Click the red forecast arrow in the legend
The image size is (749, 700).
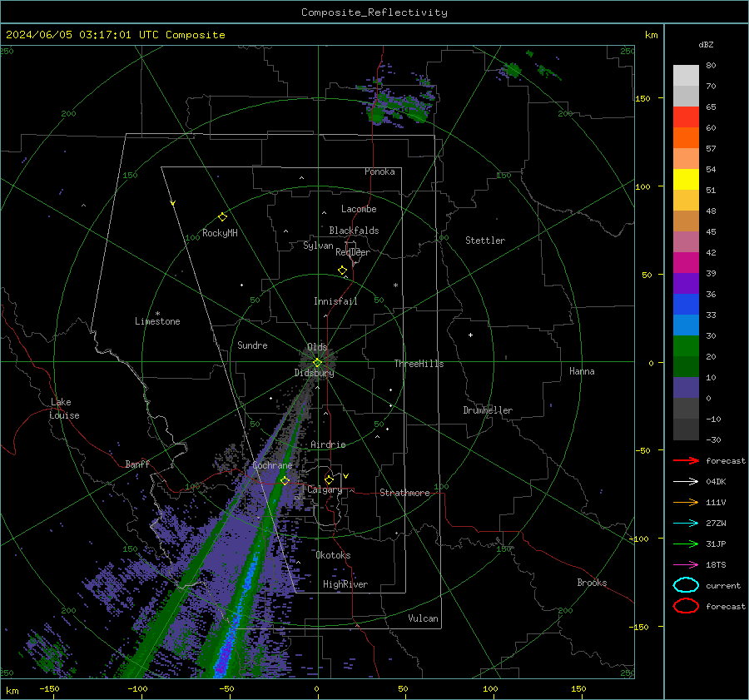[x=686, y=460]
